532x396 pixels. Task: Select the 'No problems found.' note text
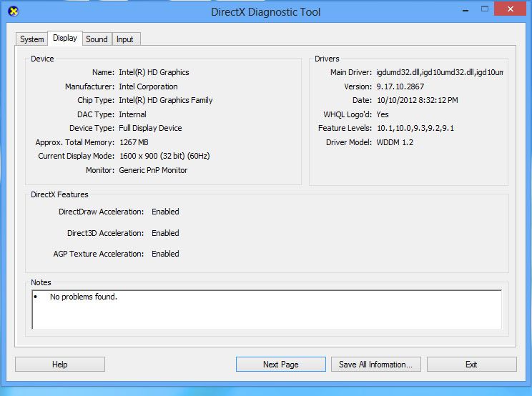click(84, 297)
